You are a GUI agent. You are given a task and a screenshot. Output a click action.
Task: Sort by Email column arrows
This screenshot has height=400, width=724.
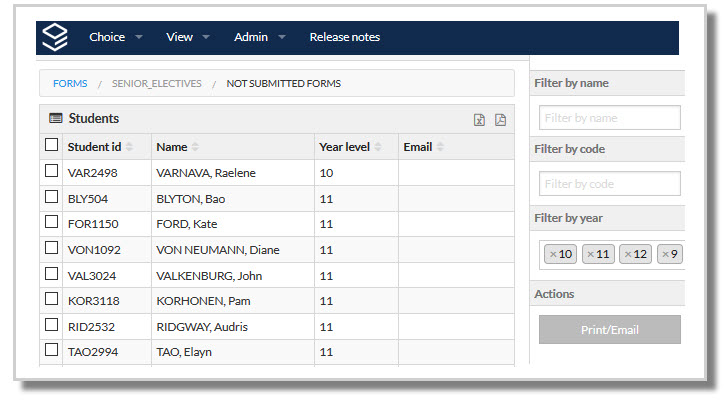click(x=440, y=147)
